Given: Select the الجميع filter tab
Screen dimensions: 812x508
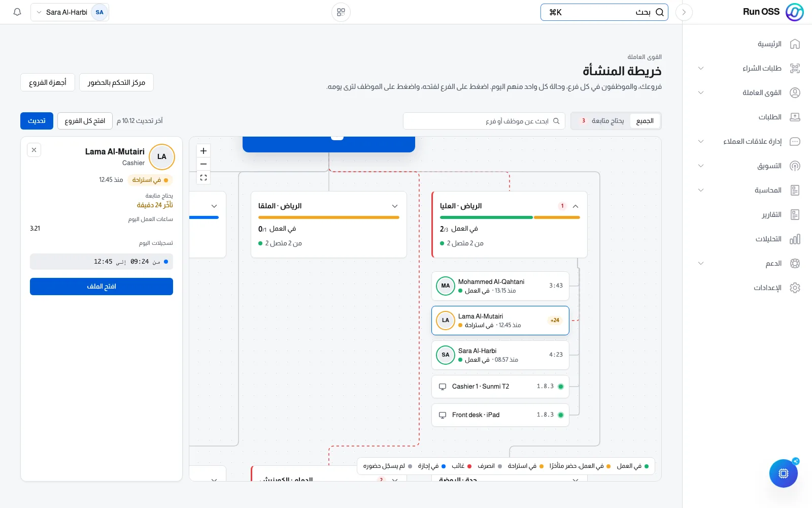Looking at the screenshot, I should [645, 121].
